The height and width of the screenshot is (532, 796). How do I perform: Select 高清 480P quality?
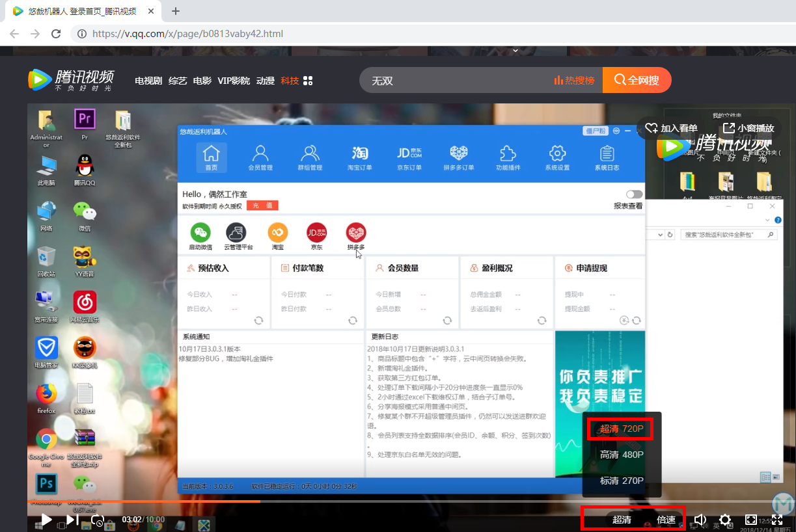pos(622,455)
